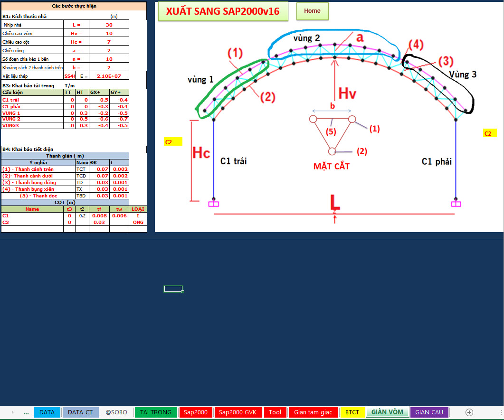504x420 pixels.
Task: Click the Home button
Action: (x=312, y=11)
